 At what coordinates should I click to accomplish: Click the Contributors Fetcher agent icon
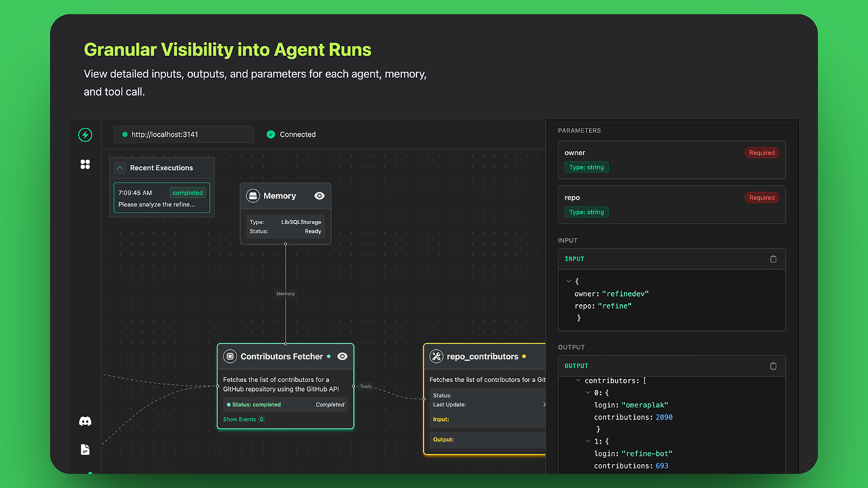click(x=230, y=356)
